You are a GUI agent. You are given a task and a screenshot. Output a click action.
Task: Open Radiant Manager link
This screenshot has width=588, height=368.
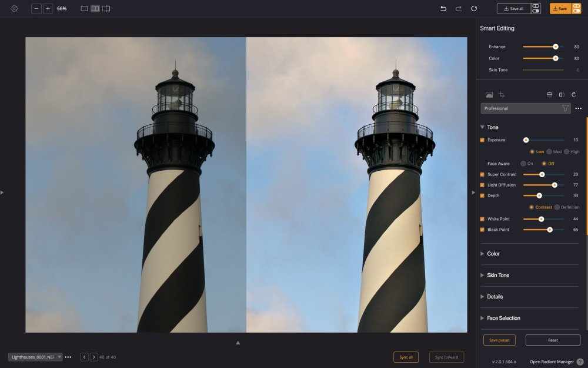click(552, 362)
